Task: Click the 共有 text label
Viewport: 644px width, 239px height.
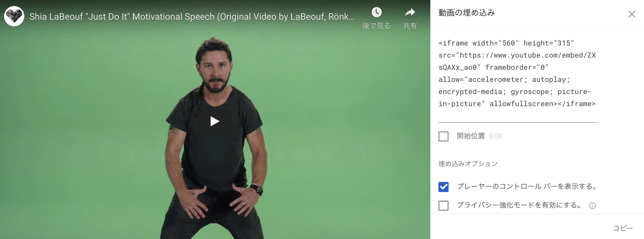Action: [x=410, y=26]
